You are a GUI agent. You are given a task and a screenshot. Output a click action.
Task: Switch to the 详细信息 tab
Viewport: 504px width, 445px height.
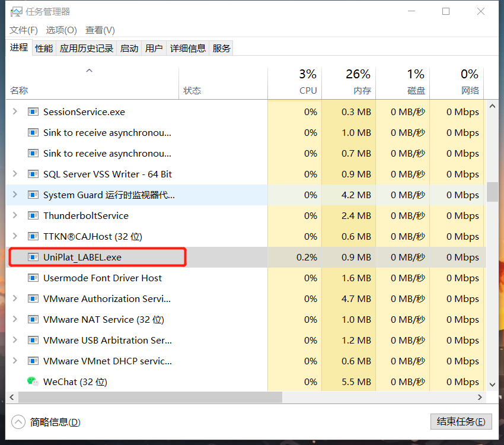pyautogui.click(x=188, y=48)
